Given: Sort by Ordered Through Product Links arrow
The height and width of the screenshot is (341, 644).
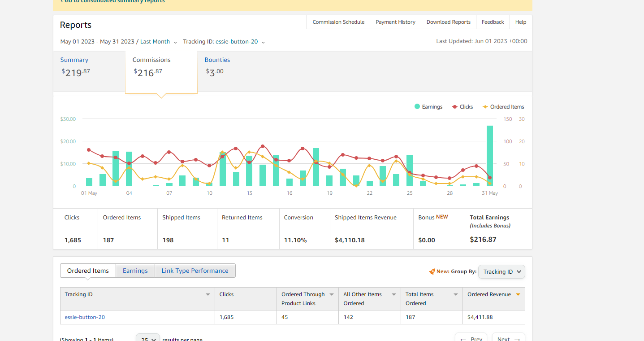Looking at the screenshot, I should tap(332, 295).
